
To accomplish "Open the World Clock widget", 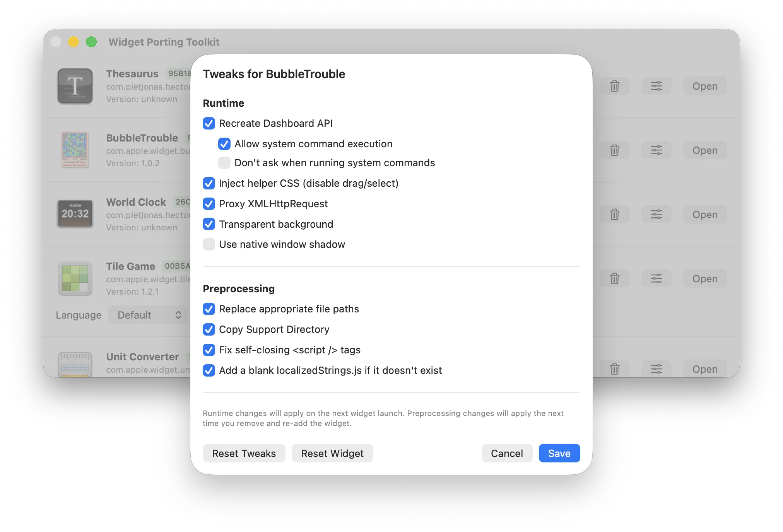I will [705, 214].
